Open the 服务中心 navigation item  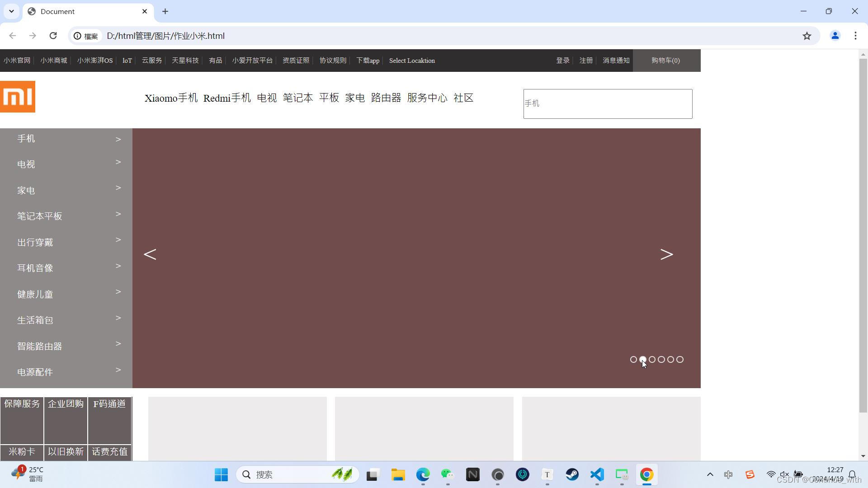tap(427, 98)
